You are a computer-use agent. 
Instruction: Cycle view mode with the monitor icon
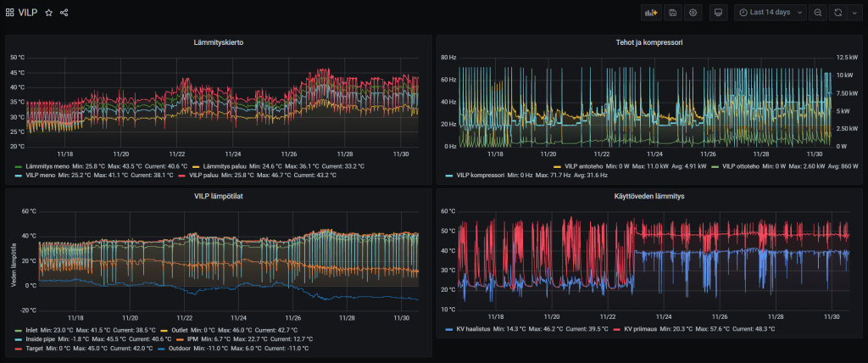718,13
